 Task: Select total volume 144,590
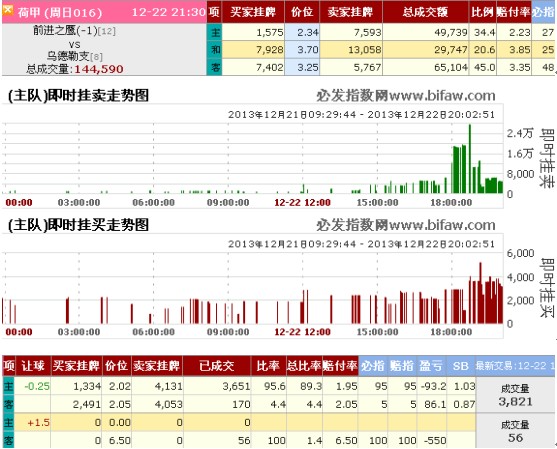point(98,69)
